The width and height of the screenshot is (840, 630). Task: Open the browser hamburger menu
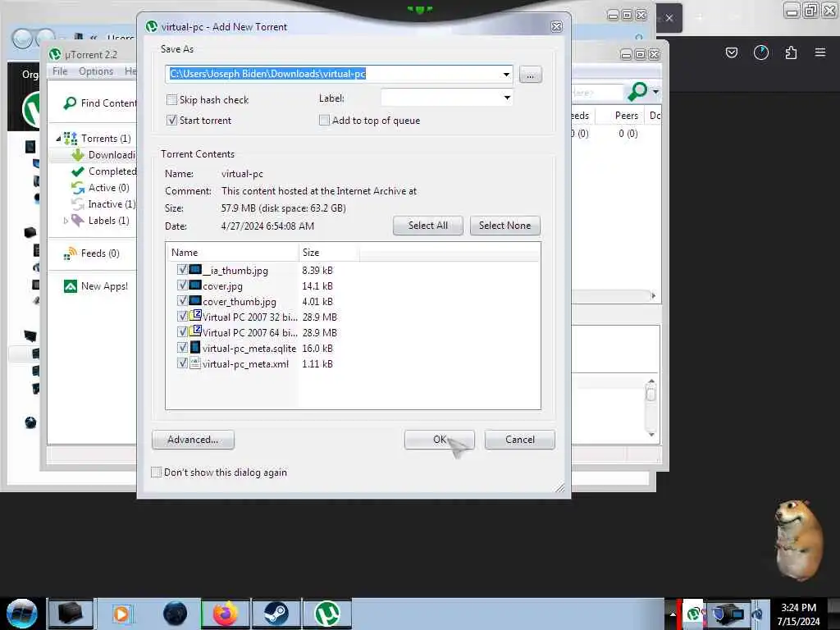[820, 52]
